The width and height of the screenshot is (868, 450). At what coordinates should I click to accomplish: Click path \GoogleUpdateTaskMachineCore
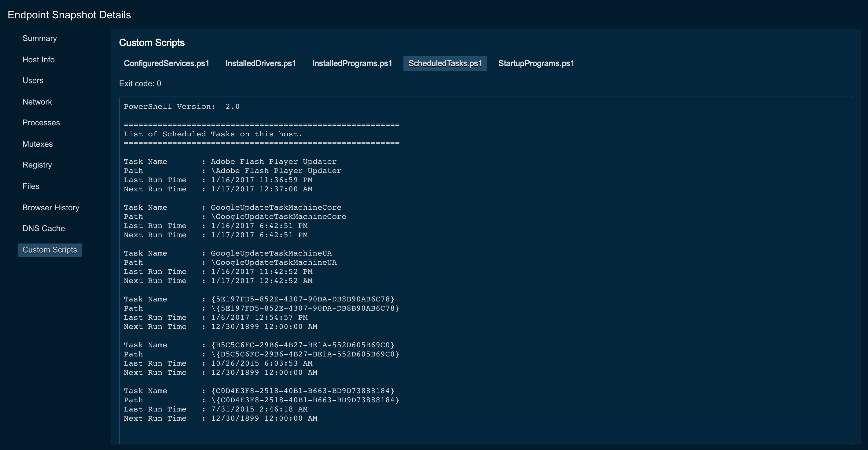(279, 216)
